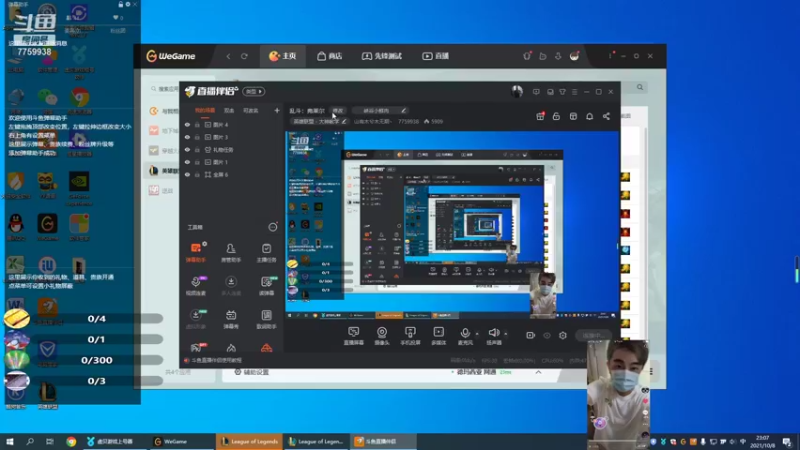This screenshot has width=800, height=450.
Task: Hide the 图片 4 layer with its eye icon
Action: pyautogui.click(x=187, y=124)
